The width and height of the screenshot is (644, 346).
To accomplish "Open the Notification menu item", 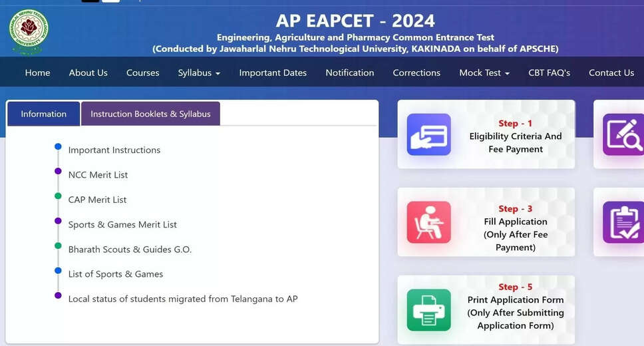I will (349, 73).
